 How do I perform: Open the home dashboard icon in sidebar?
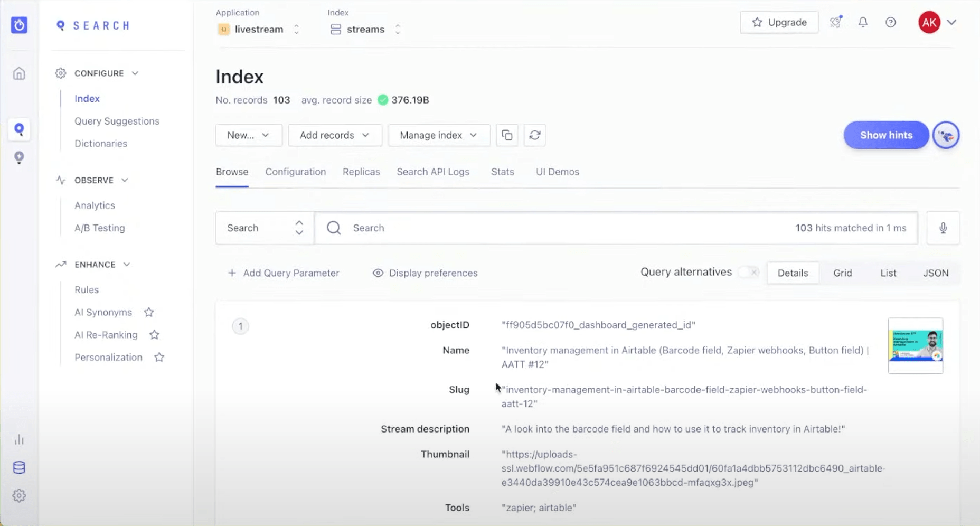pos(19,73)
